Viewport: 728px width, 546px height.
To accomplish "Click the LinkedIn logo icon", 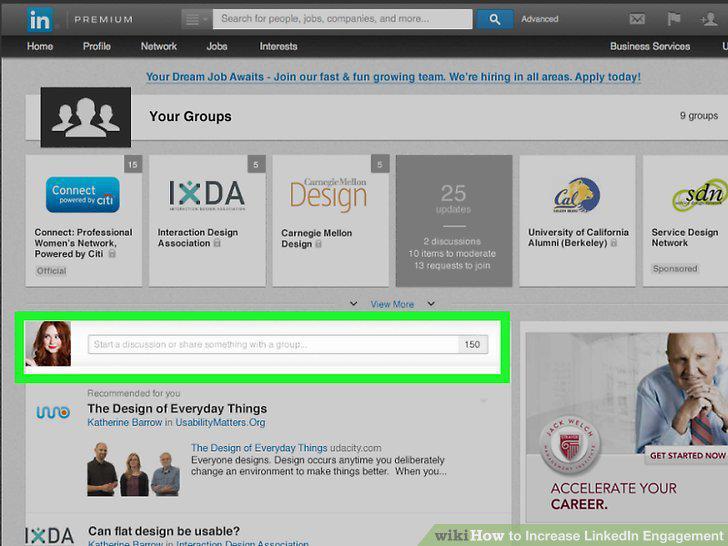I will (39, 20).
